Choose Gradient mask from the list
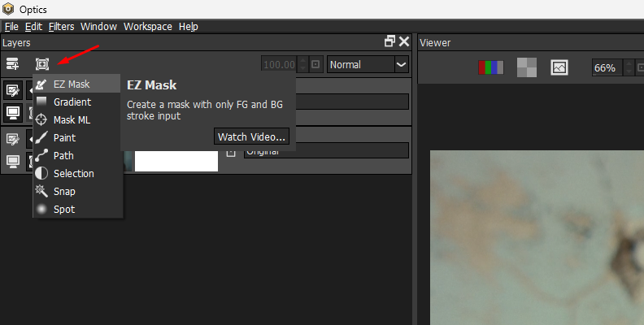 click(x=76, y=102)
